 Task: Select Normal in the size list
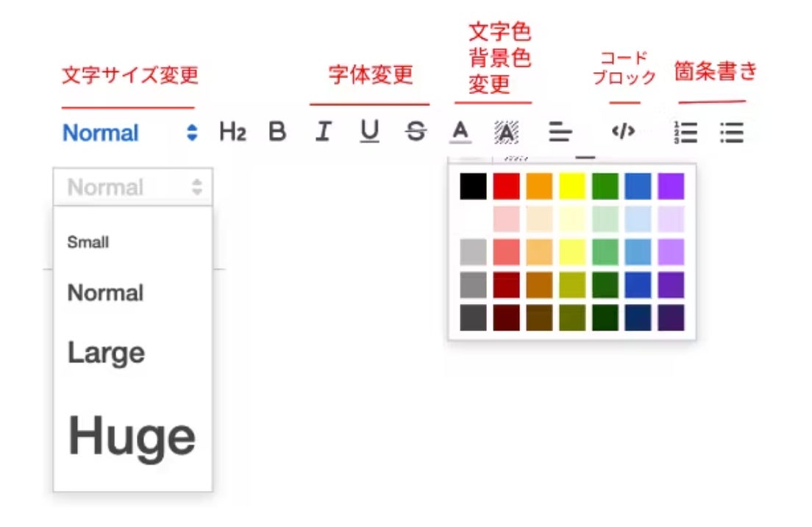click(x=105, y=293)
